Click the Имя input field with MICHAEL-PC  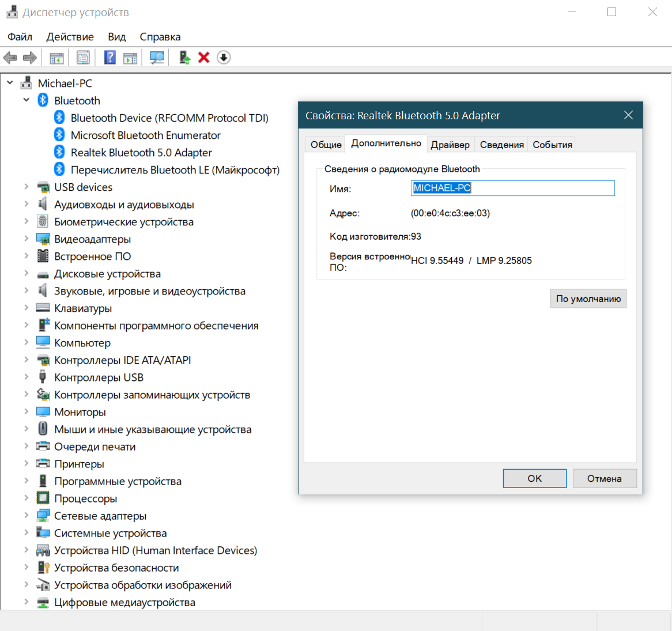pos(512,188)
